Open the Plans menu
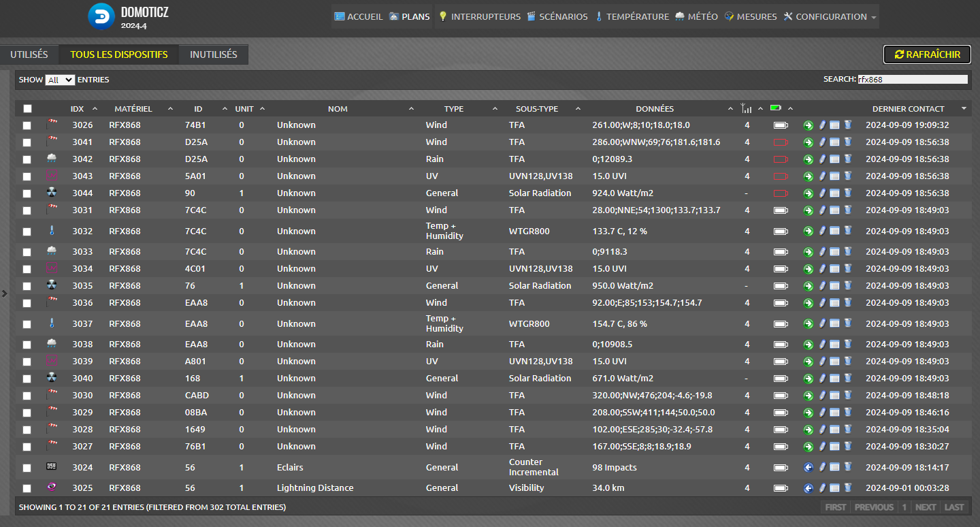 pos(410,16)
